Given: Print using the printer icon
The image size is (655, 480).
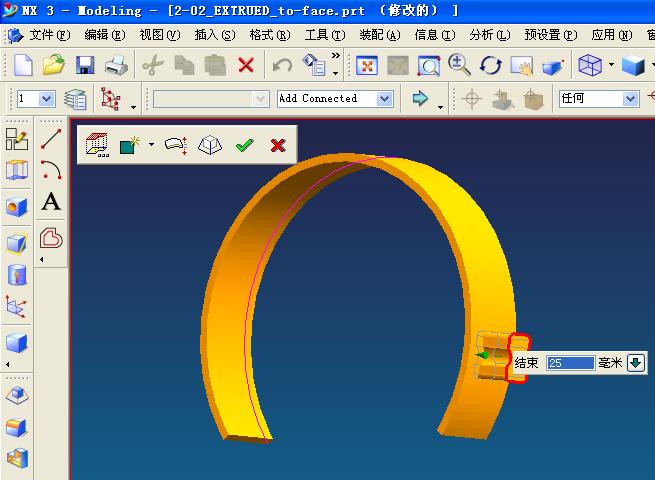Looking at the screenshot, I should 117,65.
